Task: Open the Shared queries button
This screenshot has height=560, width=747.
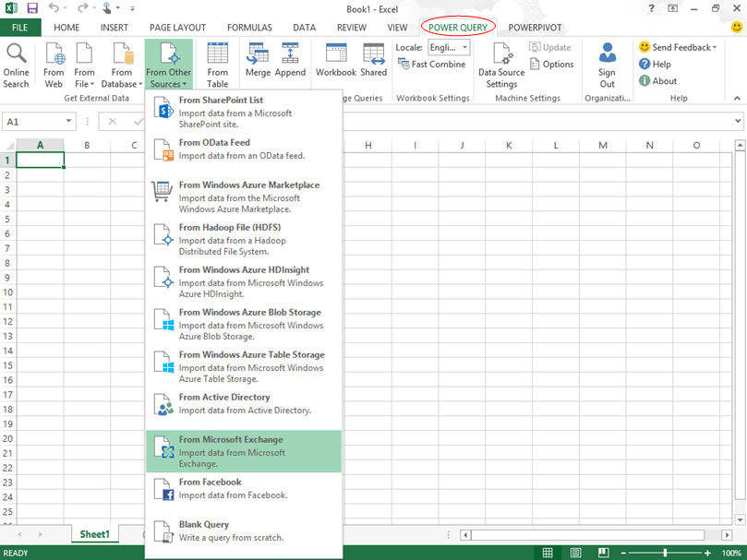Action: pos(373,60)
